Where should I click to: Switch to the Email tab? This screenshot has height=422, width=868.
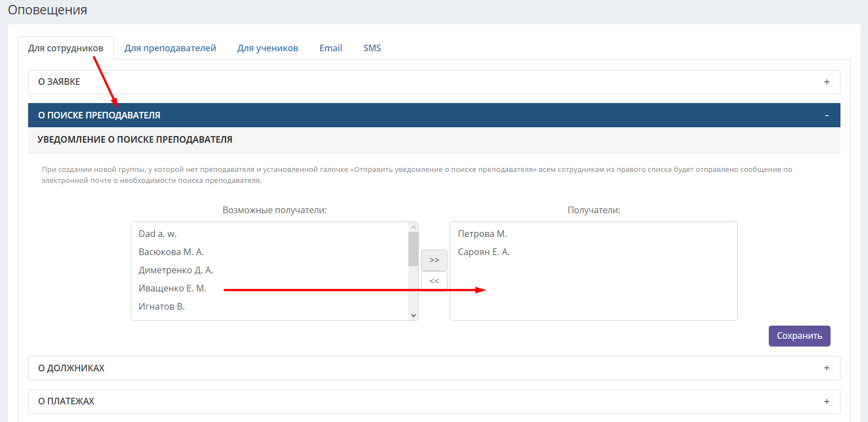(x=331, y=48)
